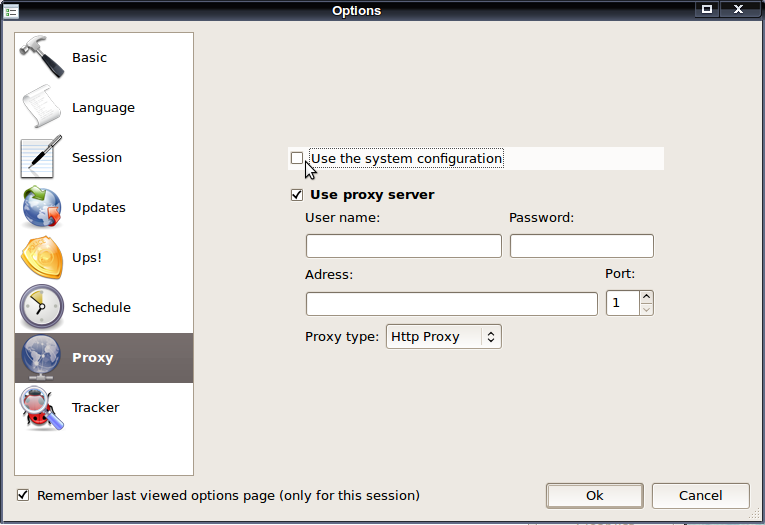Increase the Port value with up arrow
The width and height of the screenshot is (765, 525).
pyautogui.click(x=646, y=297)
